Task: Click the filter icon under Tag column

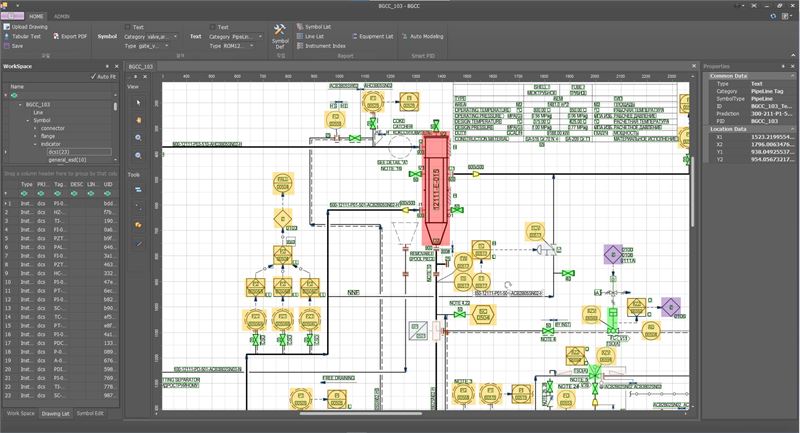Action: [57, 193]
